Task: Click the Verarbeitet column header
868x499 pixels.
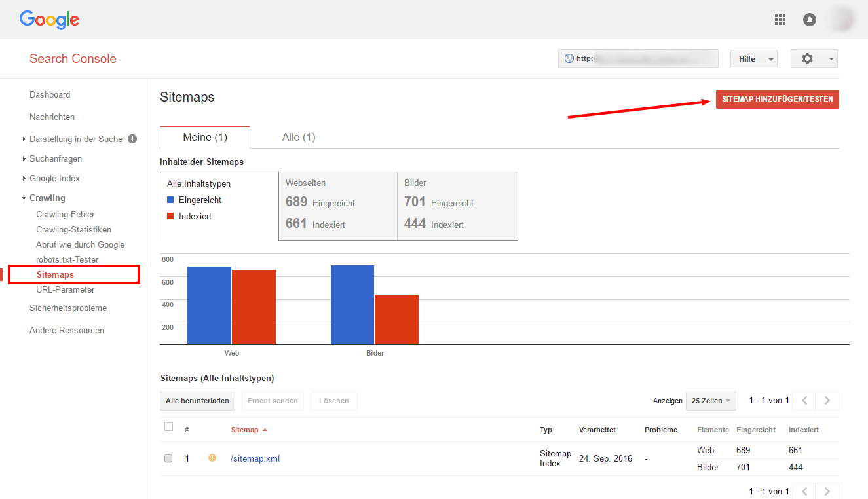Action: pos(597,430)
